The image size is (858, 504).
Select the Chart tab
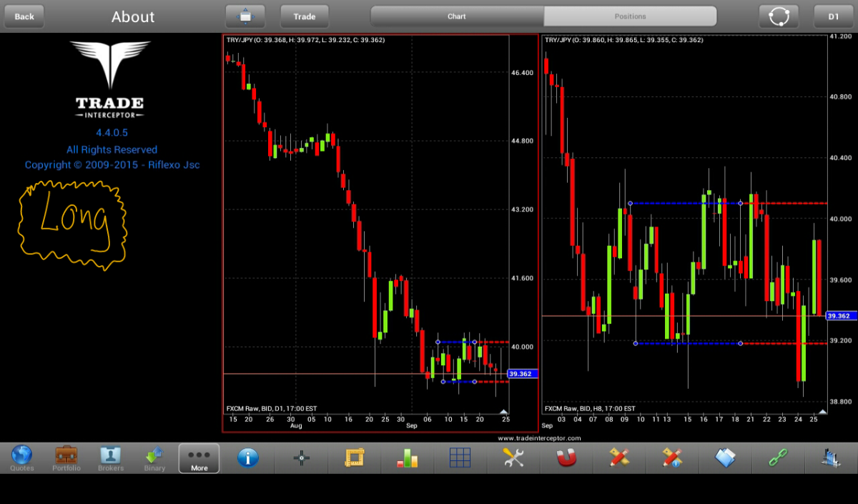(457, 16)
